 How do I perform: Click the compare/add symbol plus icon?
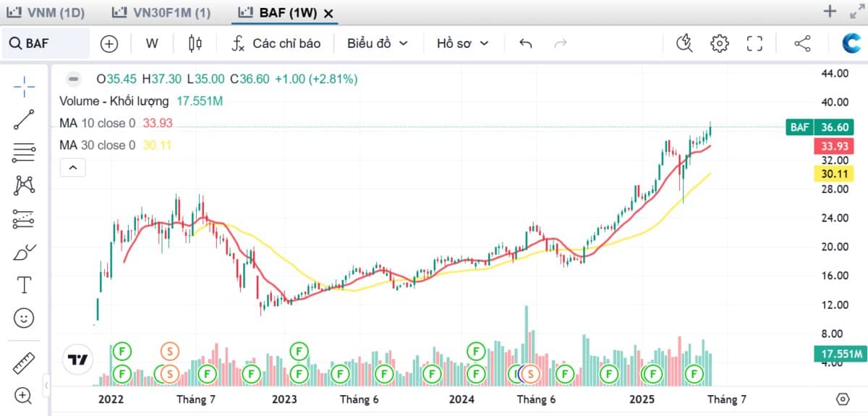pyautogui.click(x=109, y=43)
